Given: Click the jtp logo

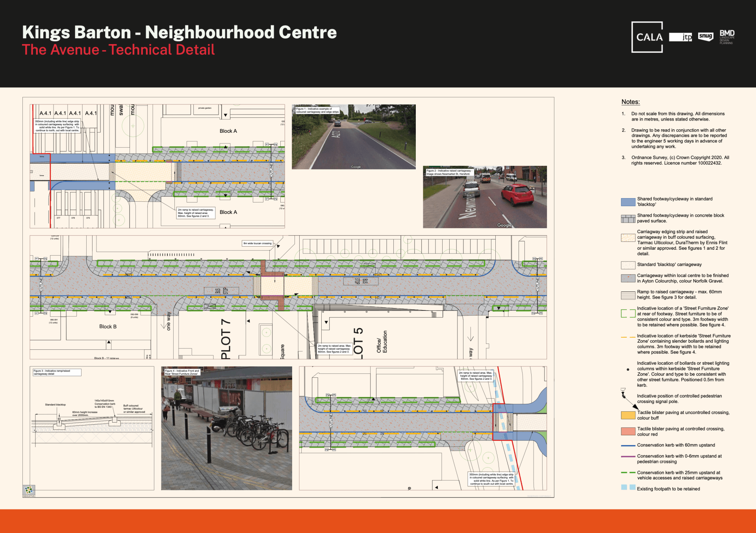Looking at the screenshot, I should pos(680,37).
